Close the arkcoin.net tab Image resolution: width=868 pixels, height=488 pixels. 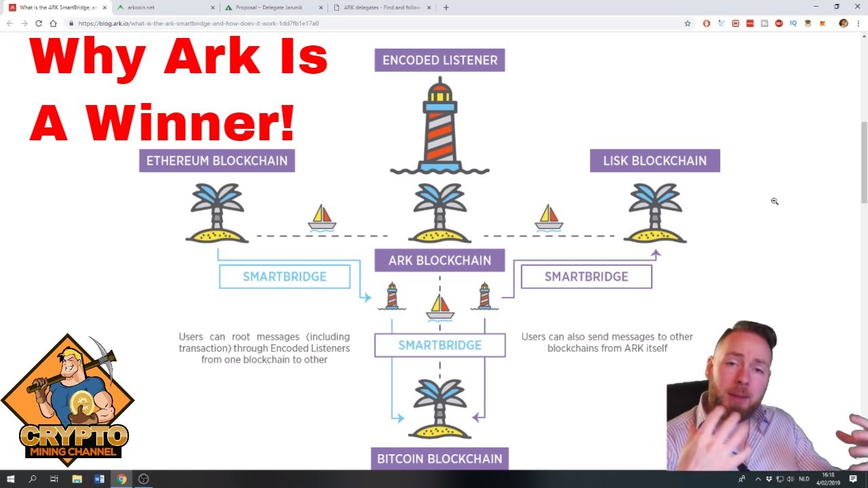(x=212, y=7)
